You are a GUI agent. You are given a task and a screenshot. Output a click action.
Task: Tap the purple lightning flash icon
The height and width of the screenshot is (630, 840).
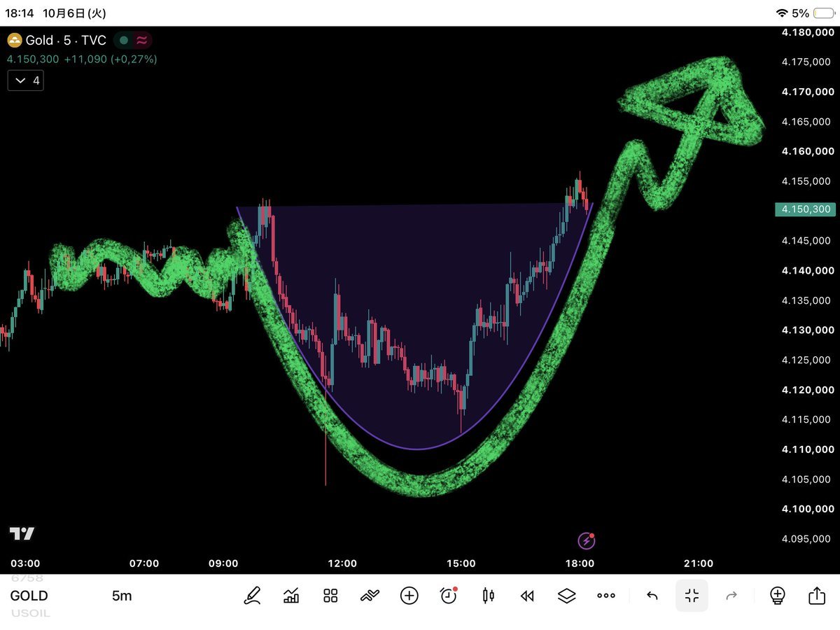point(587,541)
